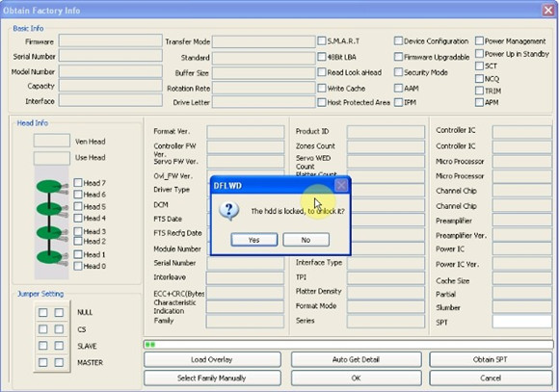Toggle the Security Mode checkbox
This screenshot has height=392, width=559.
[x=398, y=72]
